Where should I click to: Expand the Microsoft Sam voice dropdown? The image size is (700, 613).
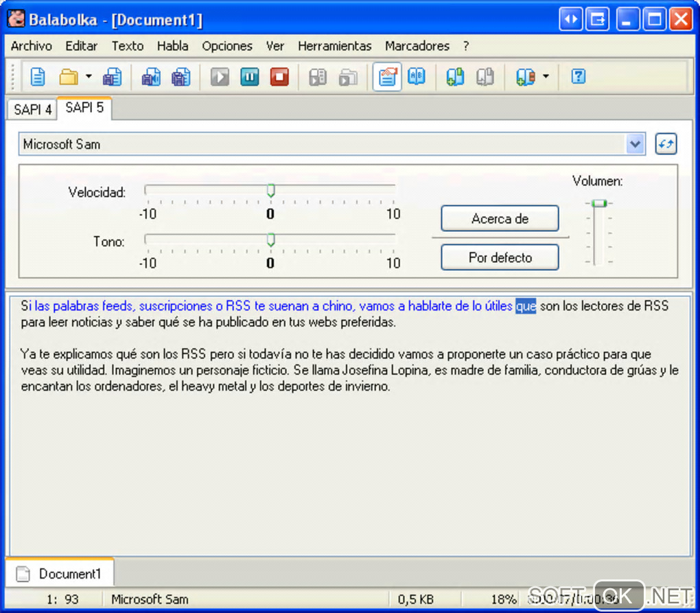635,144
